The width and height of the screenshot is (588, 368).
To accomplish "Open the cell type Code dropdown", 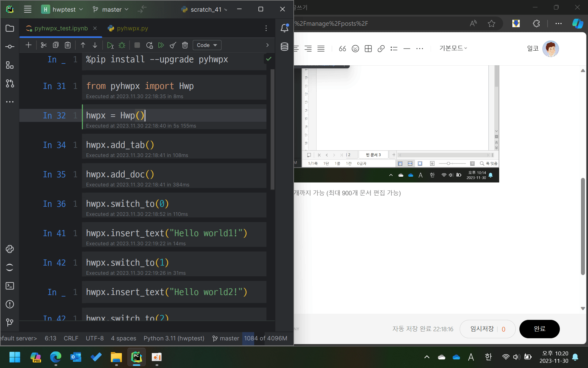I will [207, 45].
